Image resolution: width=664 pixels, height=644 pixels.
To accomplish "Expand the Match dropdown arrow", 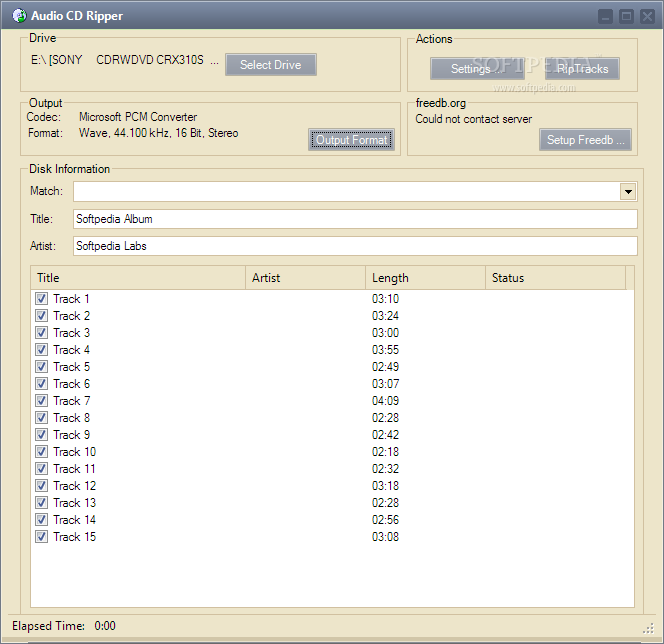I will click(628, 192).
